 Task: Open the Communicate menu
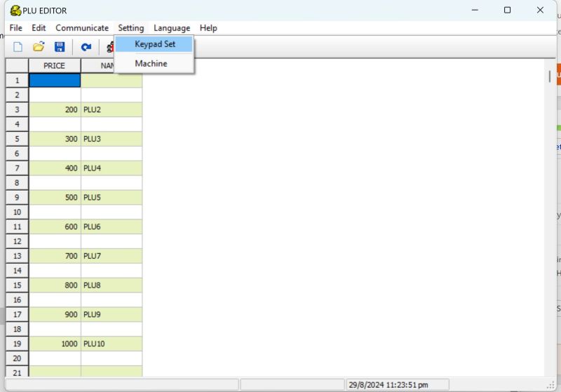[x=82, y=28]
